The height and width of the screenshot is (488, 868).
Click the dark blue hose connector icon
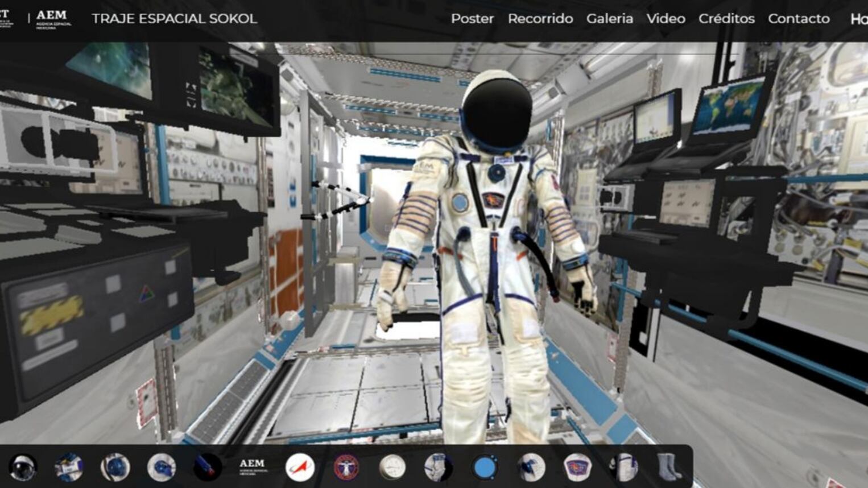(208, 468)
